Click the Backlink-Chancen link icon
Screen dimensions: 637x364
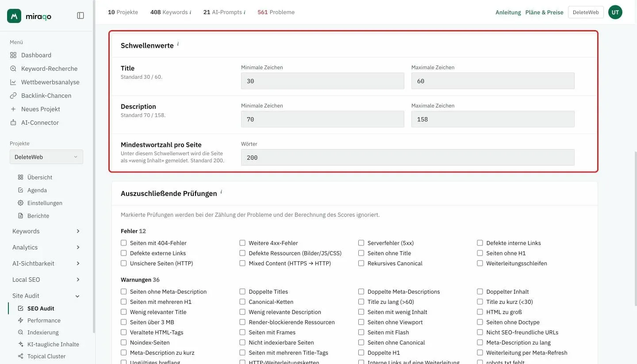click(x=13, y=96)
